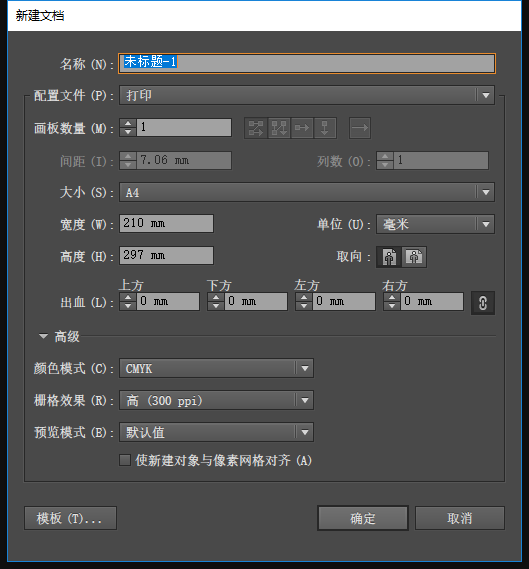Click the 左方 left bleed value field

344,302
